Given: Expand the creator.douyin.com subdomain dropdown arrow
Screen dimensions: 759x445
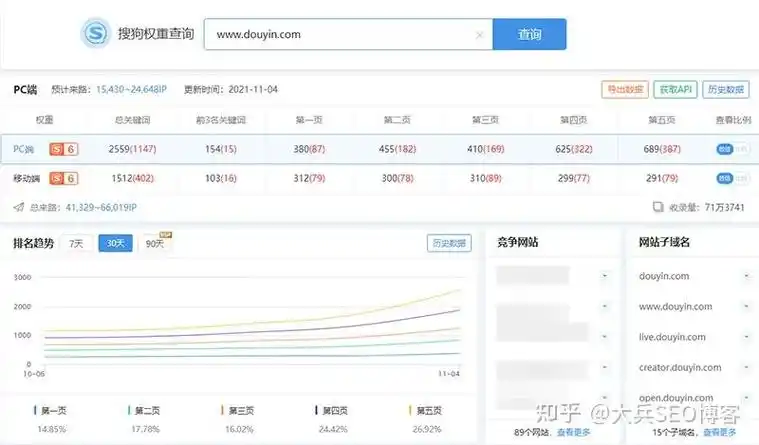Looking at the screenshot, I should coord(746,368).
